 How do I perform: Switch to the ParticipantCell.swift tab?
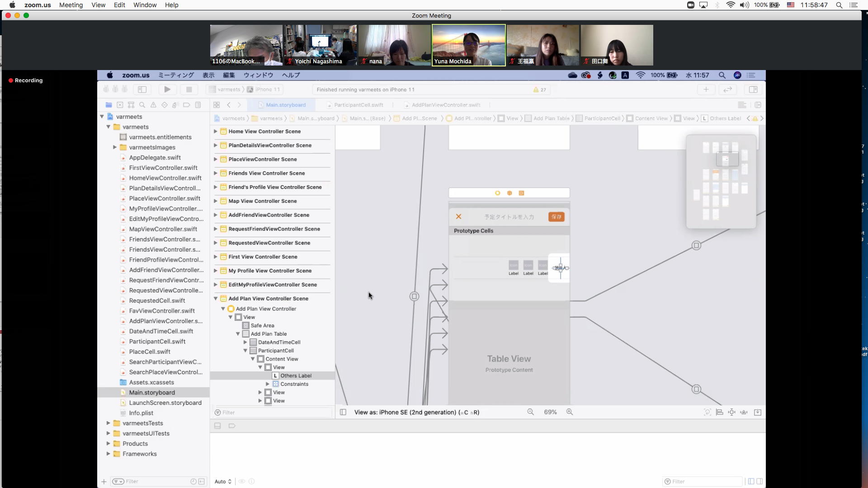[358, 105]
